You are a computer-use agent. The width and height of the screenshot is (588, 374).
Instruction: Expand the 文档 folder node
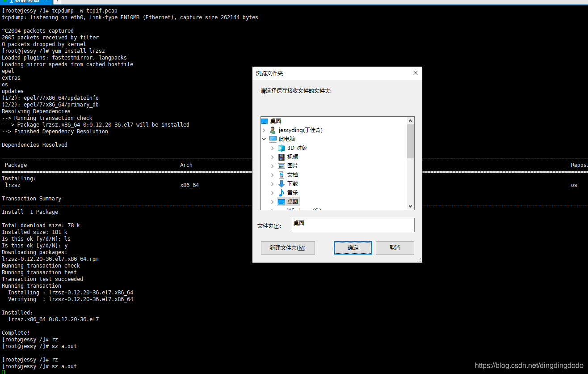[x=273, y=175]
